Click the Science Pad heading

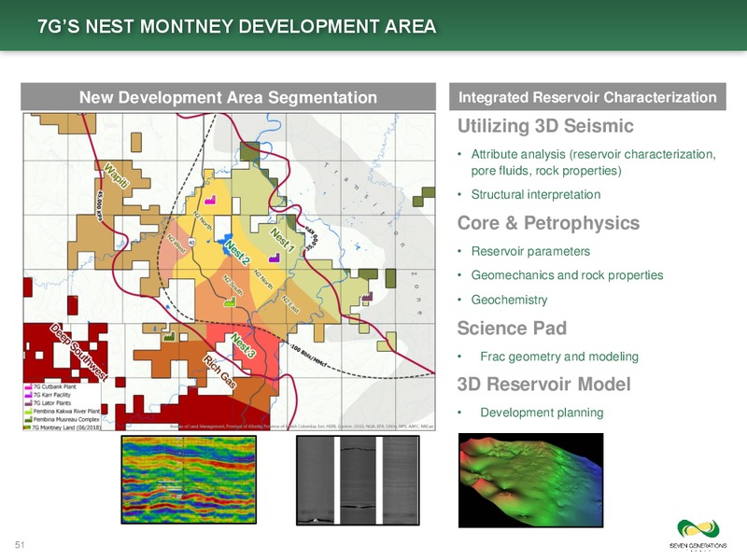click(x=512, y=329)
